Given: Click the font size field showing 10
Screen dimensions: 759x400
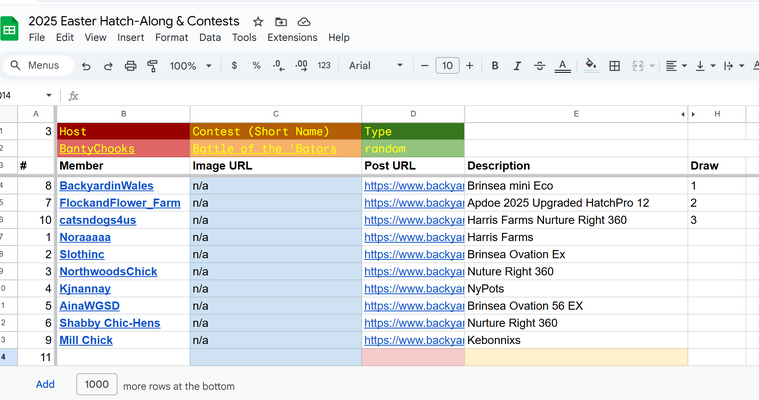Looking at the screenshot, I should pyautogui.click(x=447, y=65).
